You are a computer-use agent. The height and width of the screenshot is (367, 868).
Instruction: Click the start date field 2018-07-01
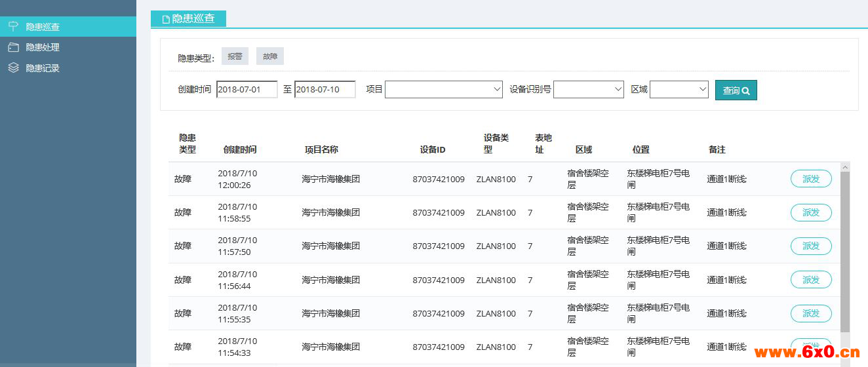[247, 89]
